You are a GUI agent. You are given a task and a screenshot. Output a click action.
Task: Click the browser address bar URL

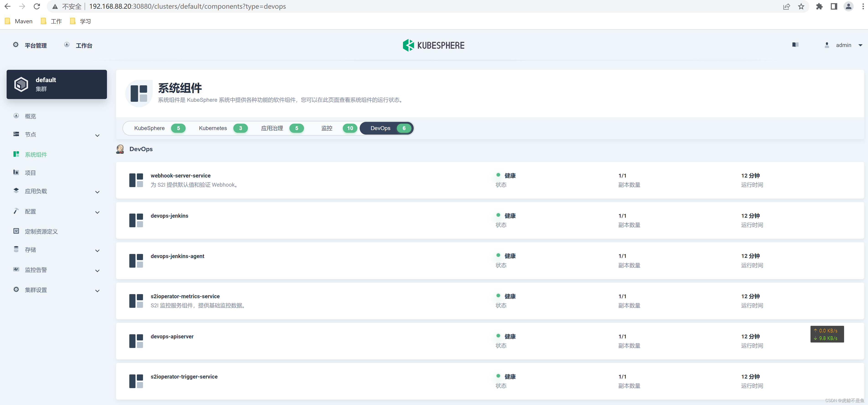187,6
